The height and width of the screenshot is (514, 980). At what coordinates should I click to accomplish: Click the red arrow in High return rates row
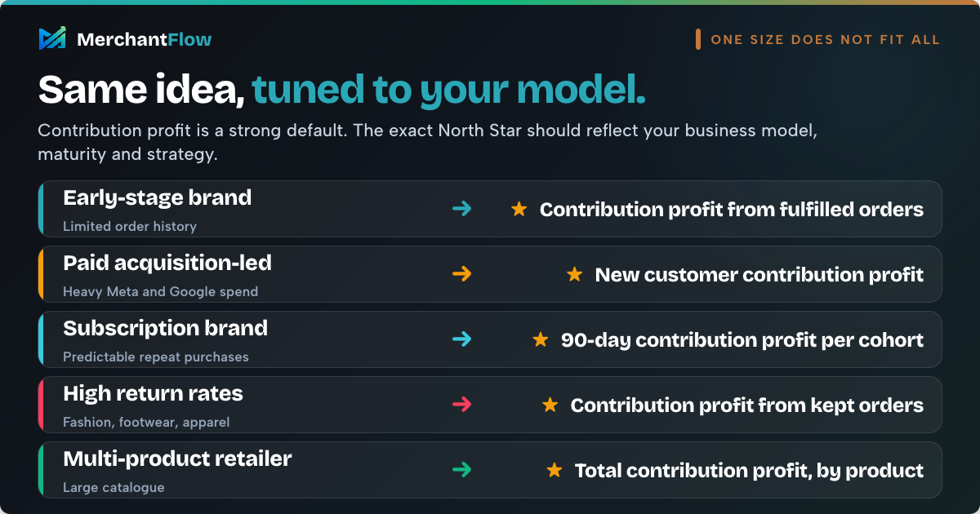[x=461, y=405]
